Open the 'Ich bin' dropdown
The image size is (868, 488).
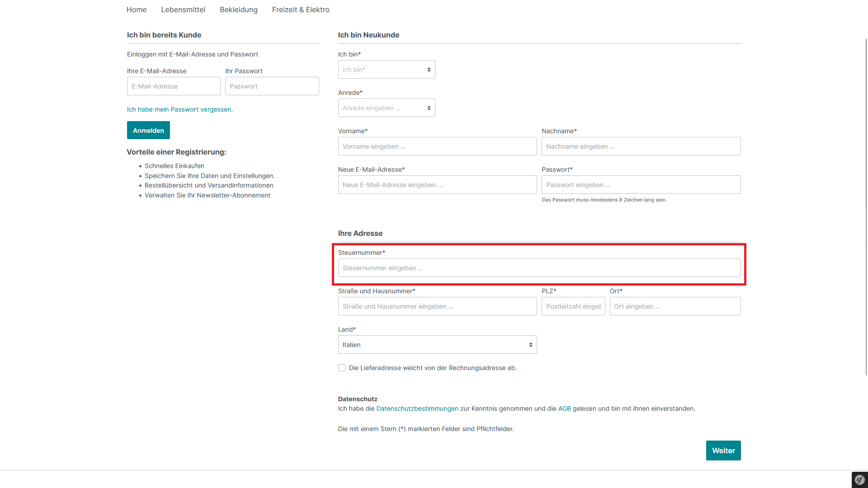387,70
